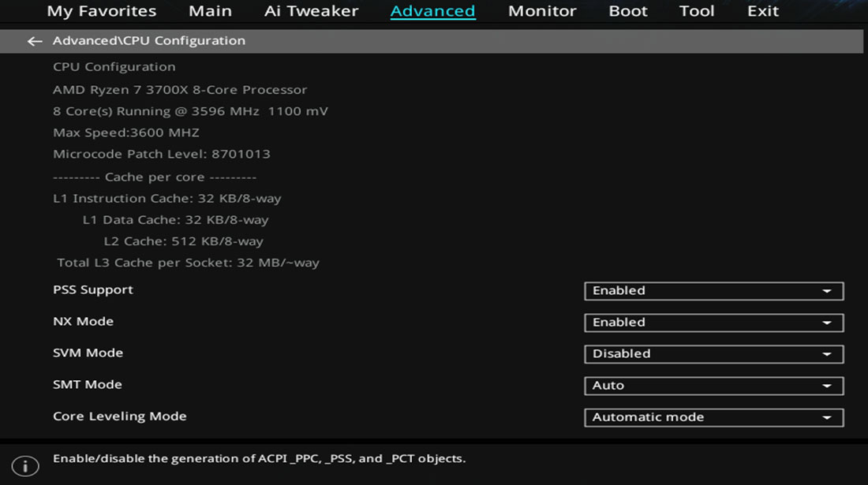Click the CPU Configuration heading text

coord(114,67)
